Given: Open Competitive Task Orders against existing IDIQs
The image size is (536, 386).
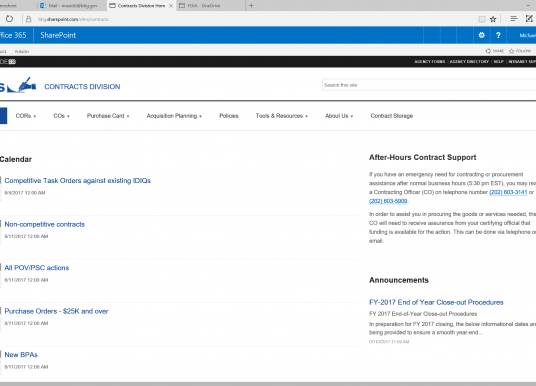Looking at the screenshot, I should pos(78,181).
